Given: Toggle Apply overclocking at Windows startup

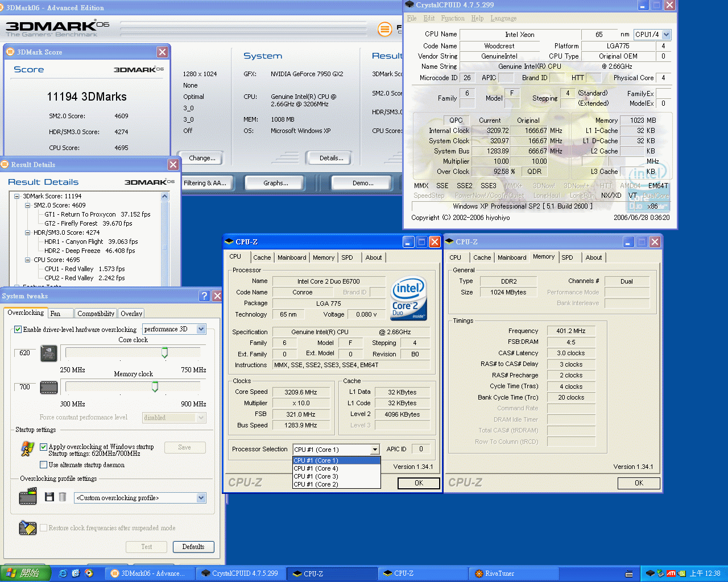Looking at the screenshot, I should [43, 447].
